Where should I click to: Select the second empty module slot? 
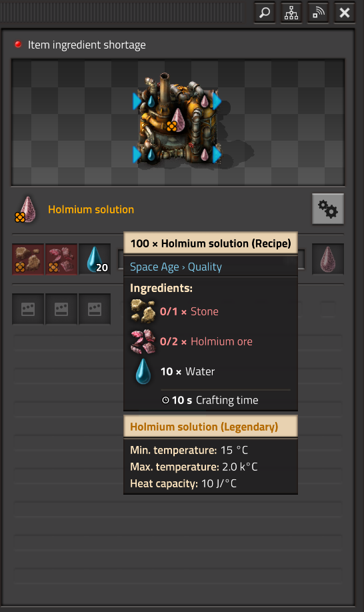(x=61, y=309)
